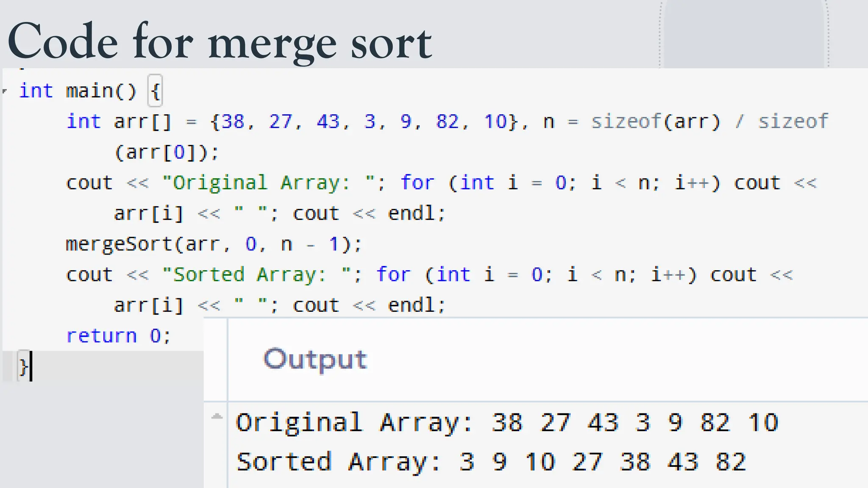
Task: Click the mergeSort function call
Action: 119,244
